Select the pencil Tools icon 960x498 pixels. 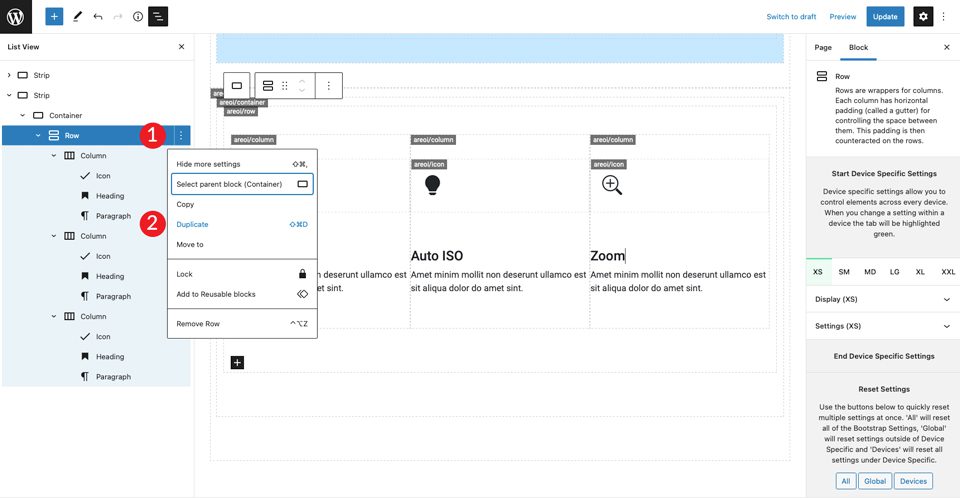point(77,17)
